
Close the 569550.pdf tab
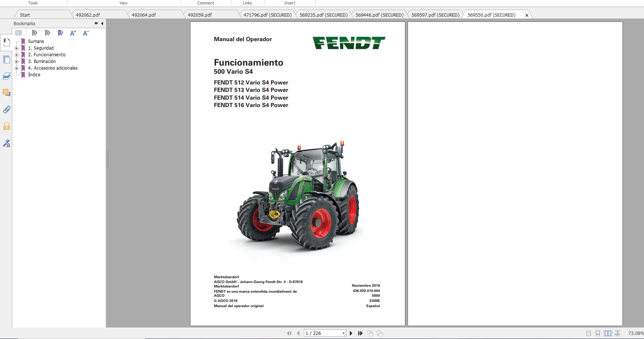527,15
